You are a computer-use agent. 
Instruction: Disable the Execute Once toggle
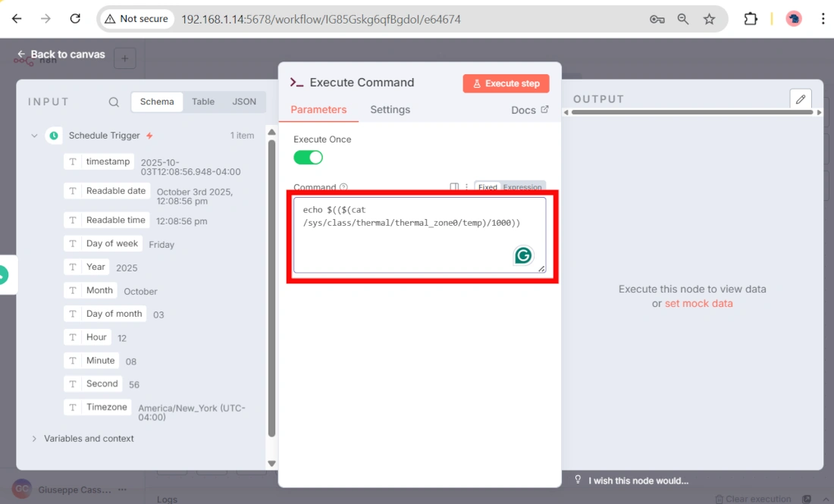(x=308, y=158)
